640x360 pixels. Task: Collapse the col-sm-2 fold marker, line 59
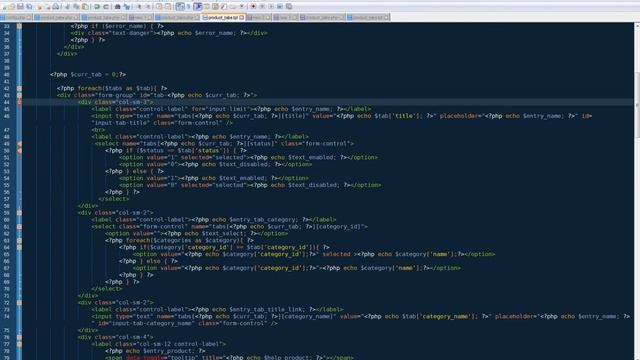19,213
